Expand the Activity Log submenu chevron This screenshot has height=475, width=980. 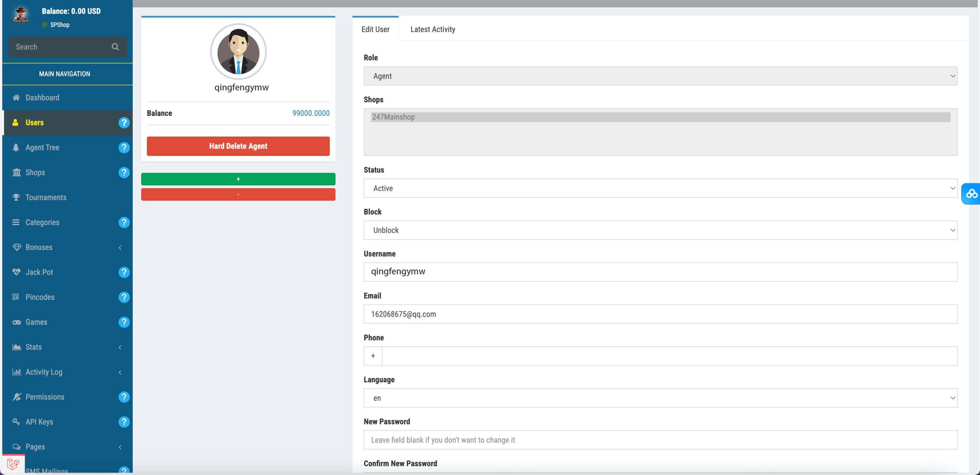[x=120, y=372]
